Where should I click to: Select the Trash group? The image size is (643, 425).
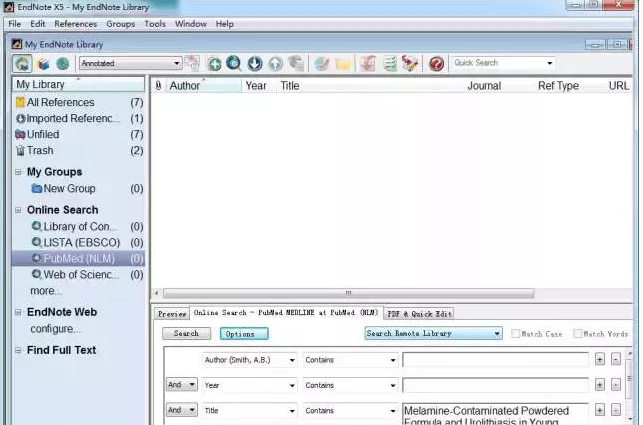79,151
